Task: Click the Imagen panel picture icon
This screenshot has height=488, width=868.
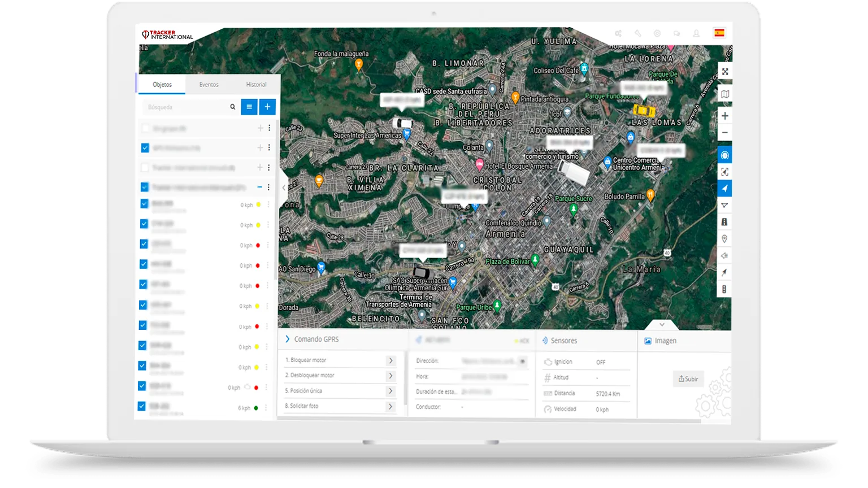Action: click(x=648, y=341)
